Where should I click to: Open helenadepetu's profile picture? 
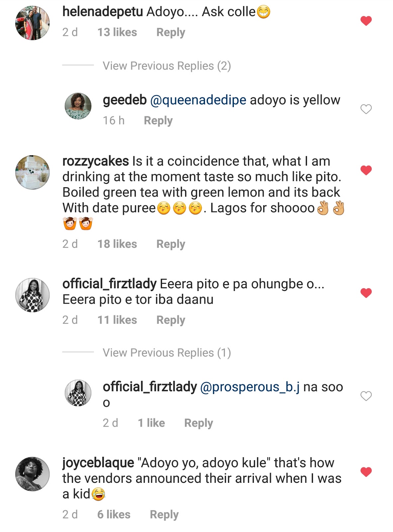click(x=33, y=23)
